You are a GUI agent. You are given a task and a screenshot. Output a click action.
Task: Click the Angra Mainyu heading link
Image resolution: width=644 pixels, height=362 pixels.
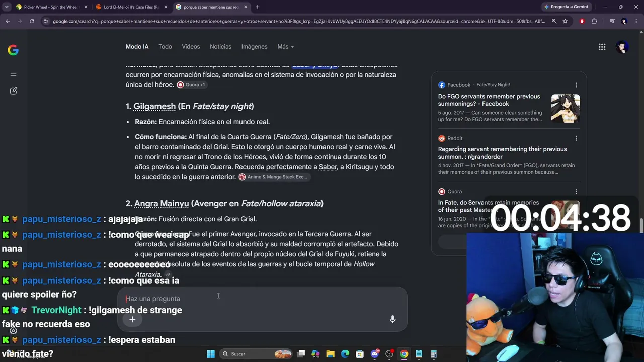(162, 204)
